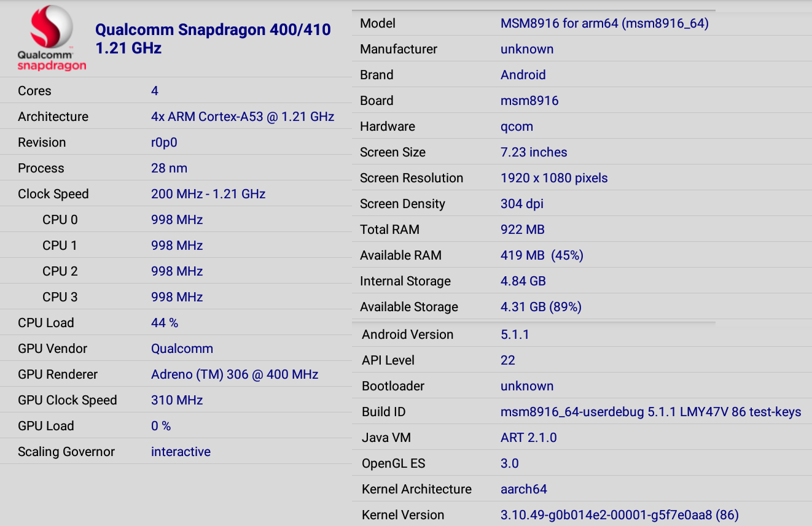Click Screen Size value 7.23 inches
812x526 pixels.
point(534,152)
